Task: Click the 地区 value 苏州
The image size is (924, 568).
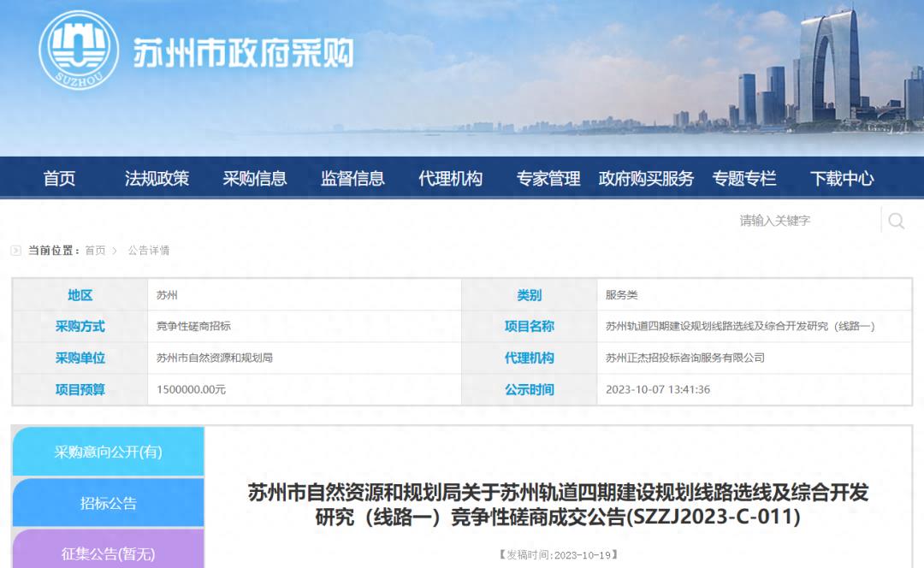Action: pos(167,294)
